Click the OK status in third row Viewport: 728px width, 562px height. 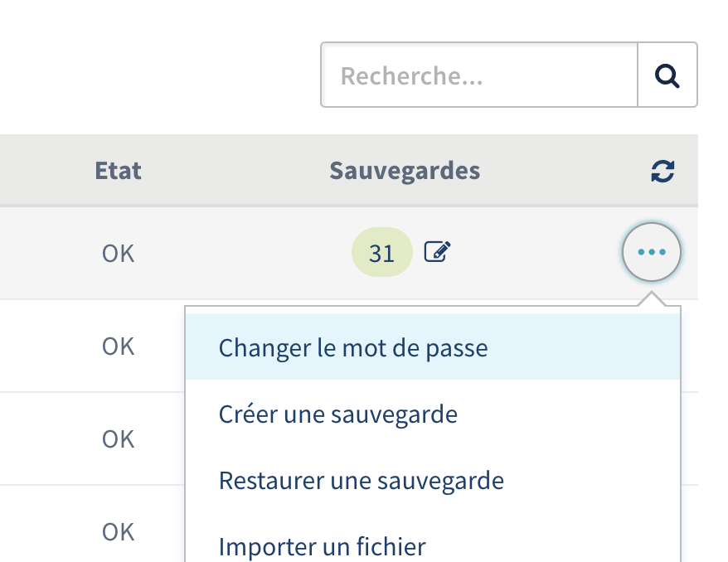point(119,438)
